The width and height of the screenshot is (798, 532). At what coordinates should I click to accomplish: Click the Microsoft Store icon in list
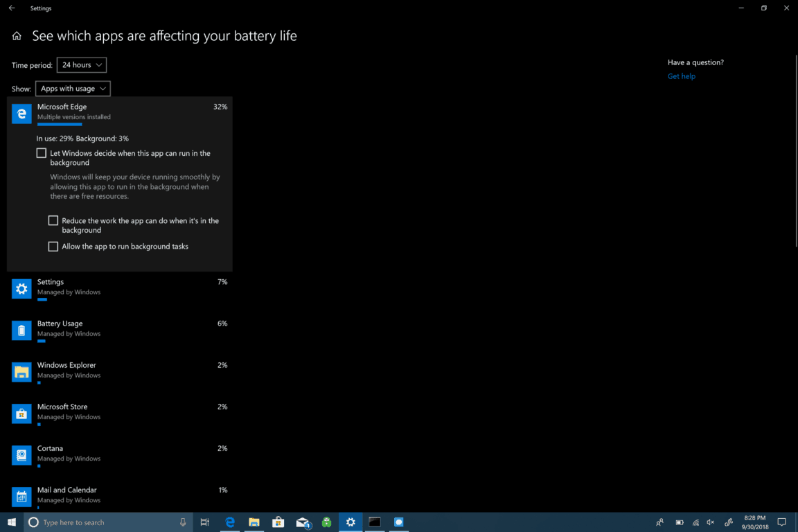(x=21, y=414)
